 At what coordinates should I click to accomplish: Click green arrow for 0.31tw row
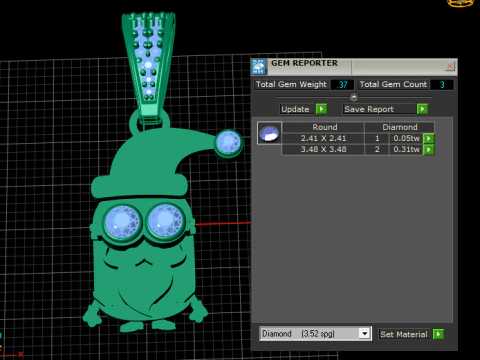point(429,150)
